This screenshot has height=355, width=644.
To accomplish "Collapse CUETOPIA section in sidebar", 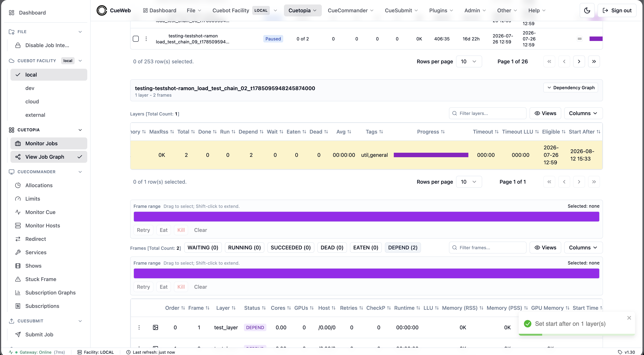I will click(x=80, y=130).
